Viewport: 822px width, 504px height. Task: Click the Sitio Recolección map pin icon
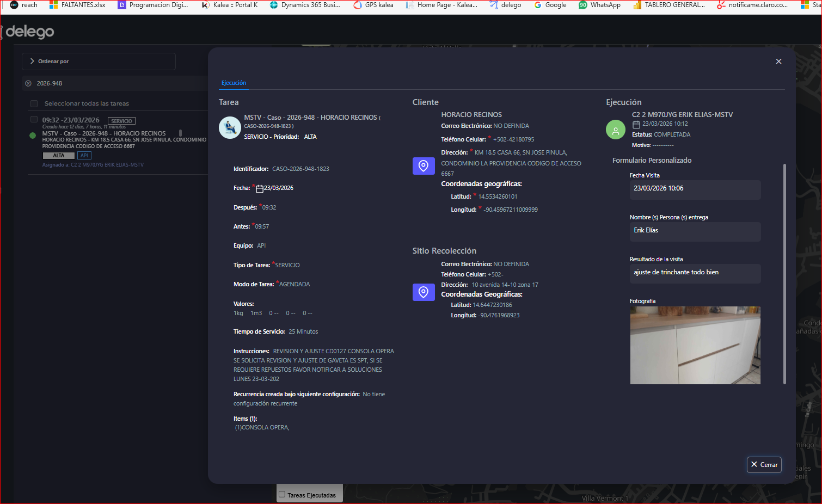point(424,292)
